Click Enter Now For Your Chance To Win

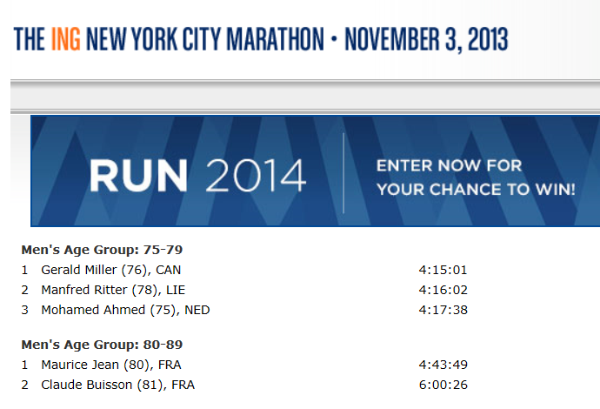475,176
